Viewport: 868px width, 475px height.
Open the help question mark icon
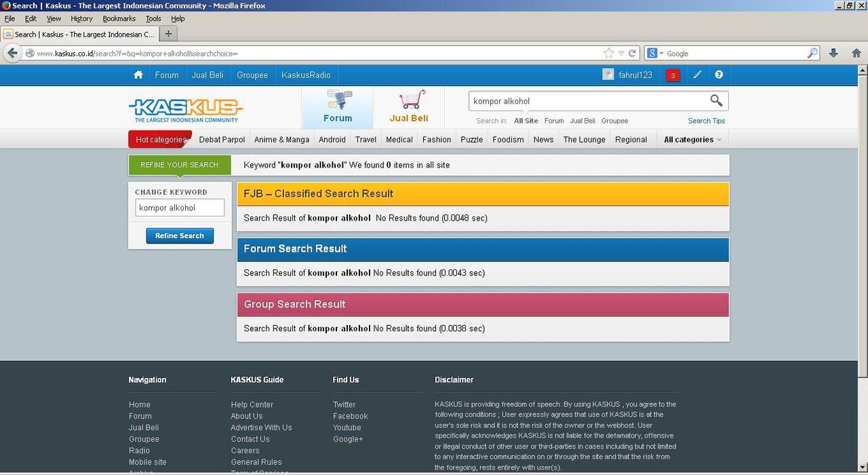click(719, 75)
